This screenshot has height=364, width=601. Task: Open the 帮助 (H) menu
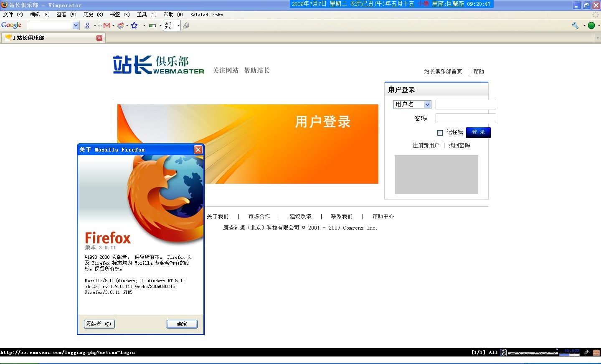click(173, 15)
